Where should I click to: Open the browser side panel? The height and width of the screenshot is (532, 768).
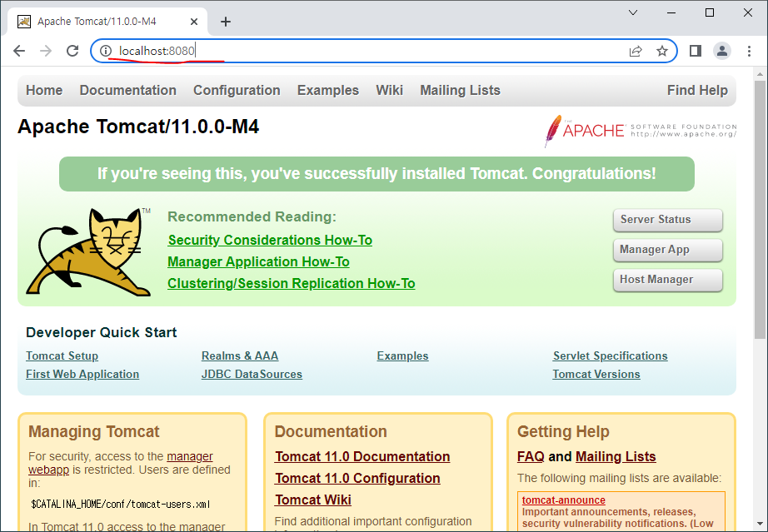(x=696, y=51)
